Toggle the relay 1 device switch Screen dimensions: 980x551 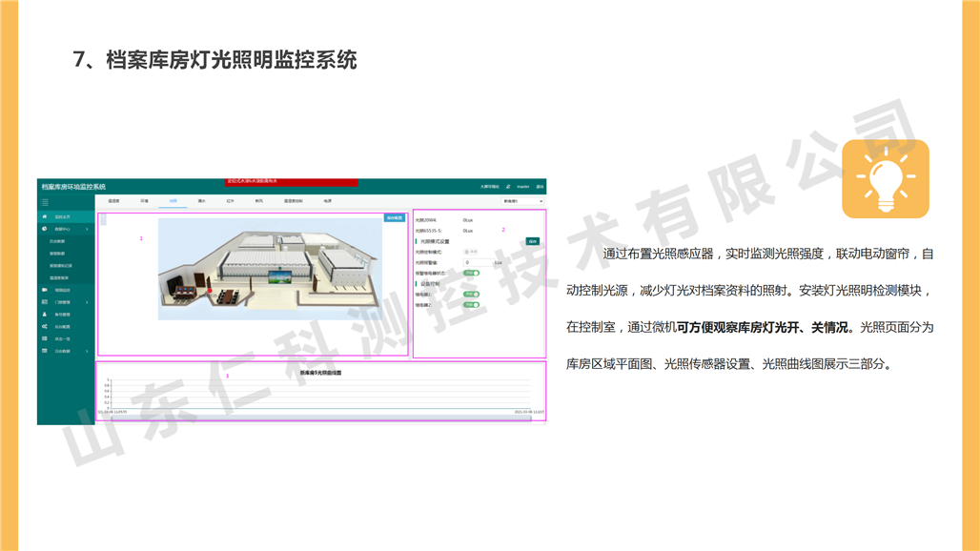click(x=471, y=295)
